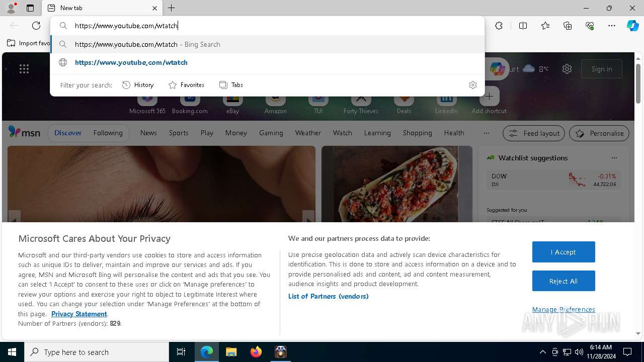Open File Explorer from the taskbar
The image size is (644, 362).
coord(231,352)
